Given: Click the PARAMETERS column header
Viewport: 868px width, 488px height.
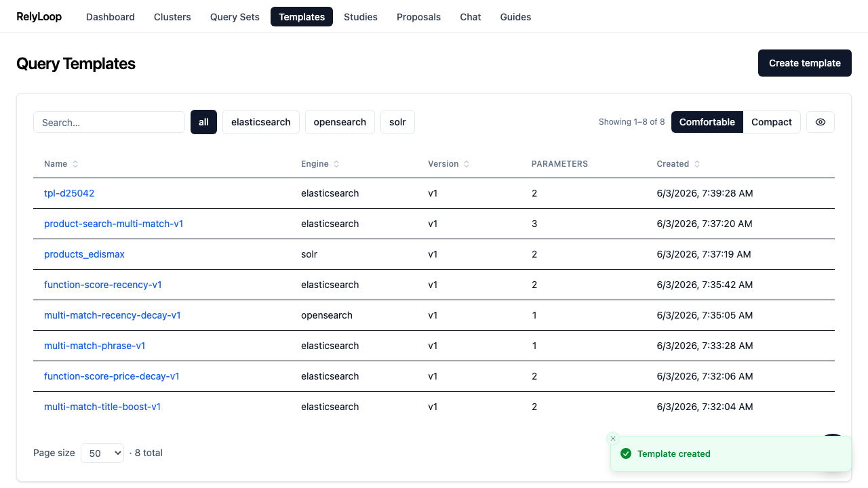Looking at the screenshot, I should pos(559,164).
